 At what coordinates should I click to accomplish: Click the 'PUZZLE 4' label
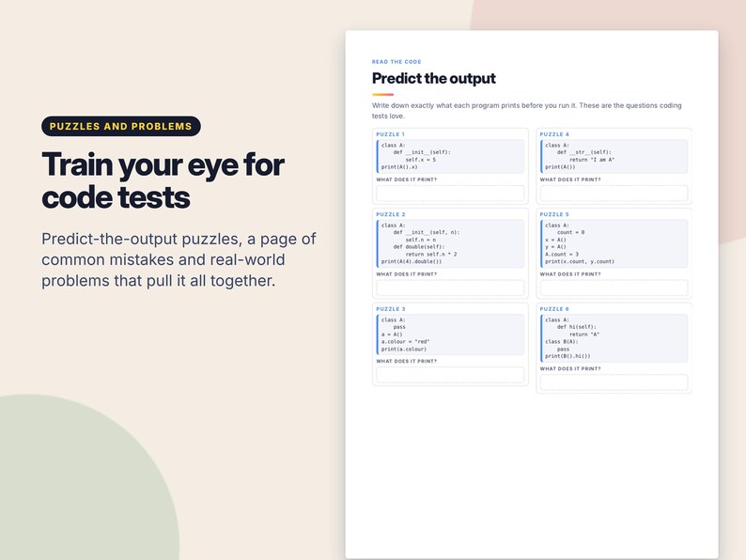[x=554, y=134]
